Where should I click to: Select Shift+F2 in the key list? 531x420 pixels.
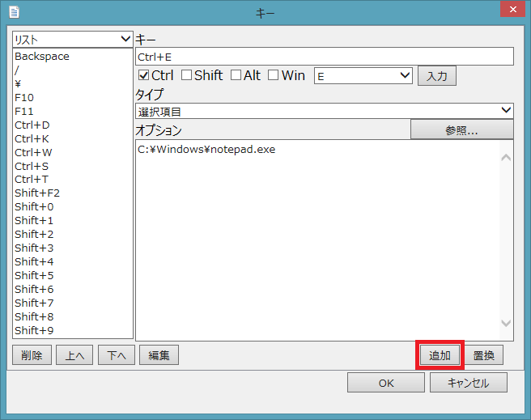pyautogui.click(x=37, y=193)
